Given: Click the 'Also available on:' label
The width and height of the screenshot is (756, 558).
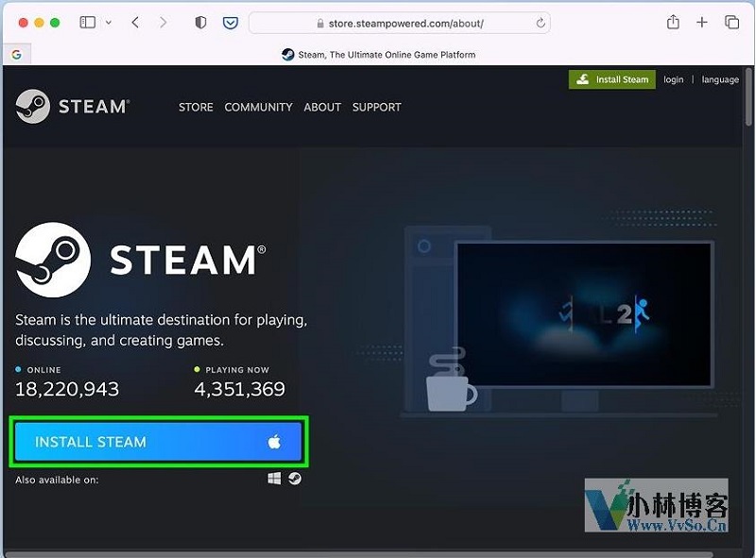Looking at the screenshot, I should [57, 480].
